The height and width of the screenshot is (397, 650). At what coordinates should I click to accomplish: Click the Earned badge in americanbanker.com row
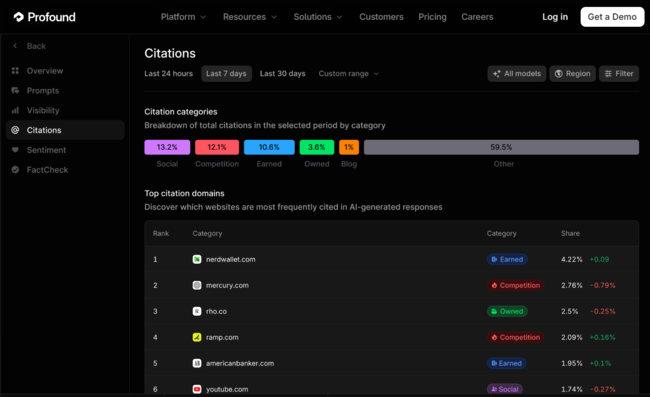pos(507,363)
